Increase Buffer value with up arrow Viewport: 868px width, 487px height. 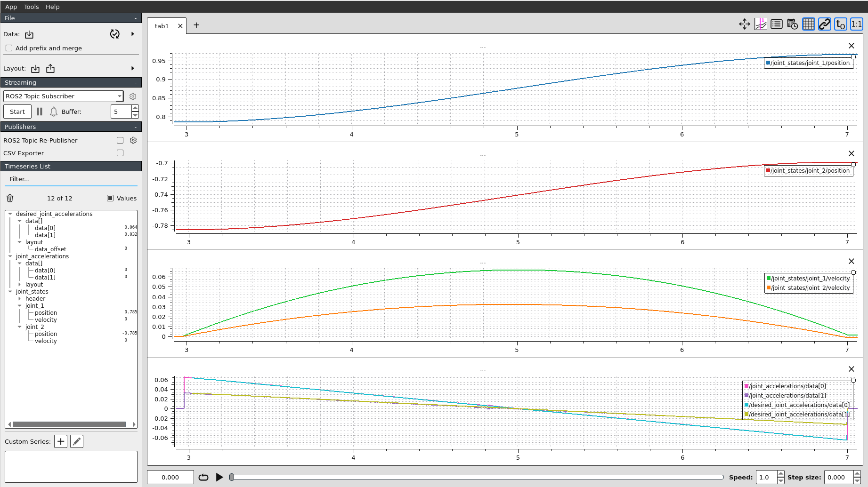(135, 108)
